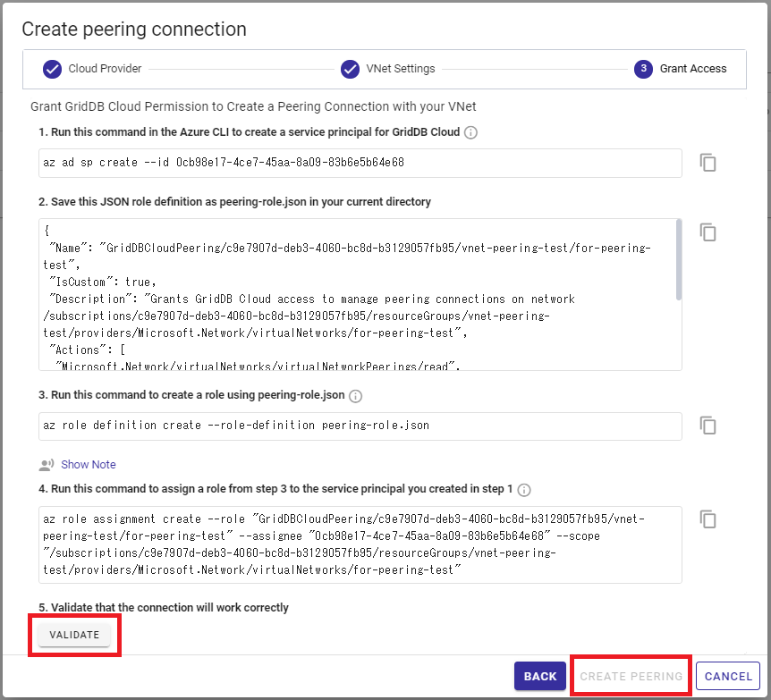771x700 pixels.
Task: Copy the role definition create command
Action: pyautogui.click(x=707, y=426)
